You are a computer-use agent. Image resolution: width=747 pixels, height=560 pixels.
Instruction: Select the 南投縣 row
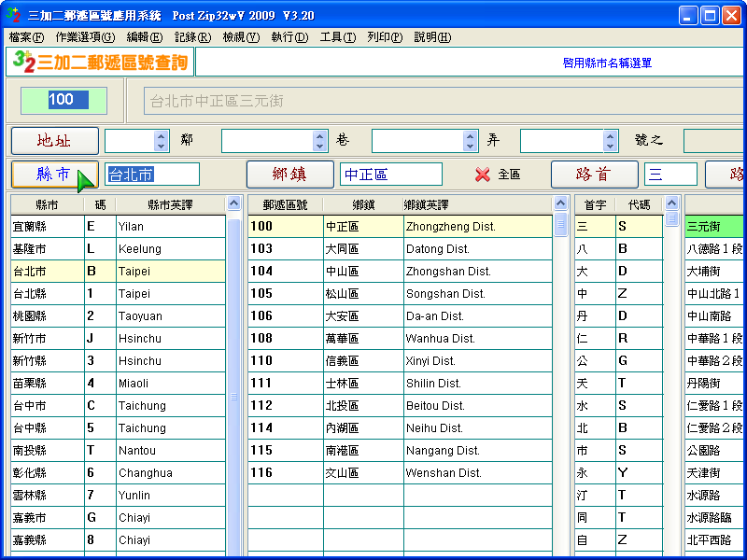pos(119,450)
